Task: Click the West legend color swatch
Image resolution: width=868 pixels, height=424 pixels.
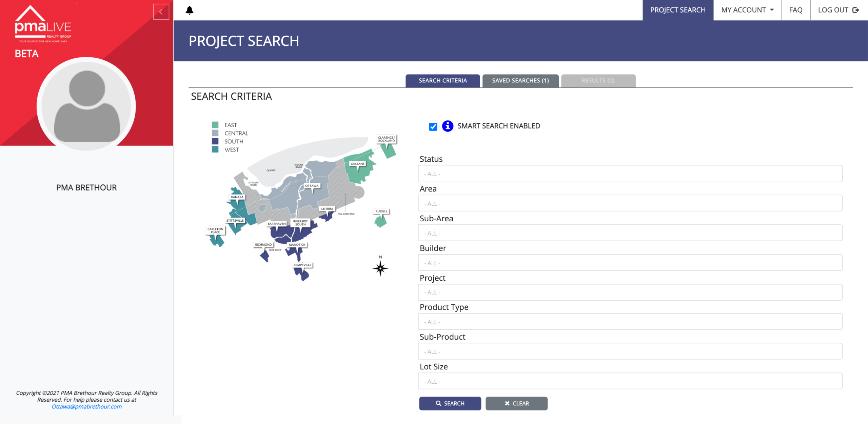Action: [x=215, y=149]
